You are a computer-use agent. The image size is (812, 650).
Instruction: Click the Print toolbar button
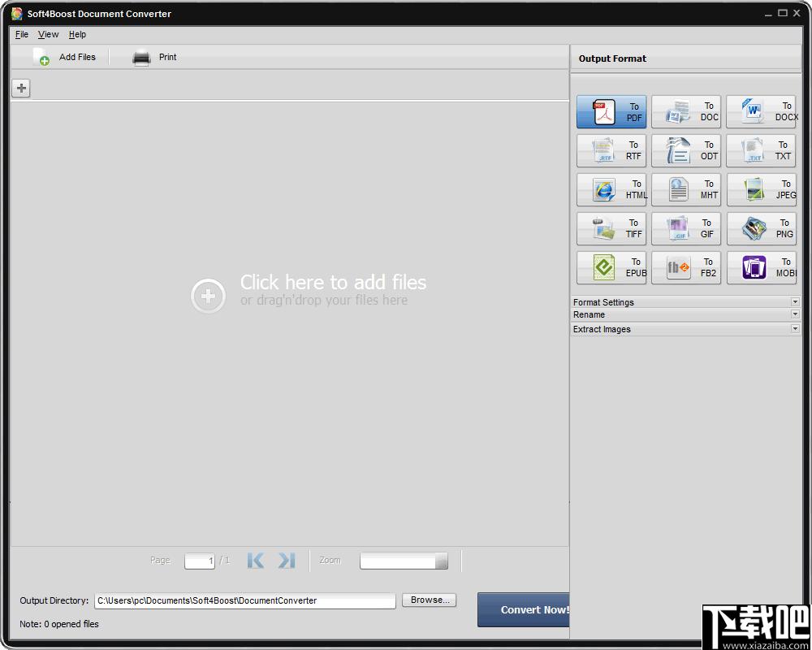pos(154,57)
